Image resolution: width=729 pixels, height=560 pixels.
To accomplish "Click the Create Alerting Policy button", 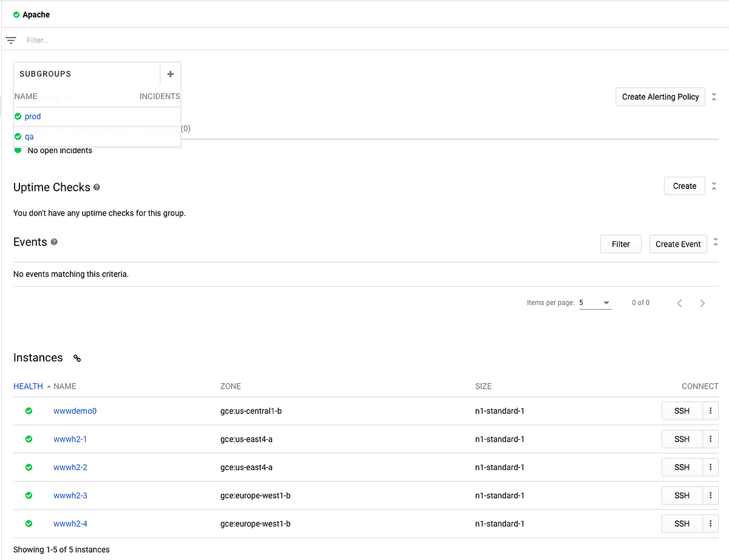I will click(x=660, y=97).
